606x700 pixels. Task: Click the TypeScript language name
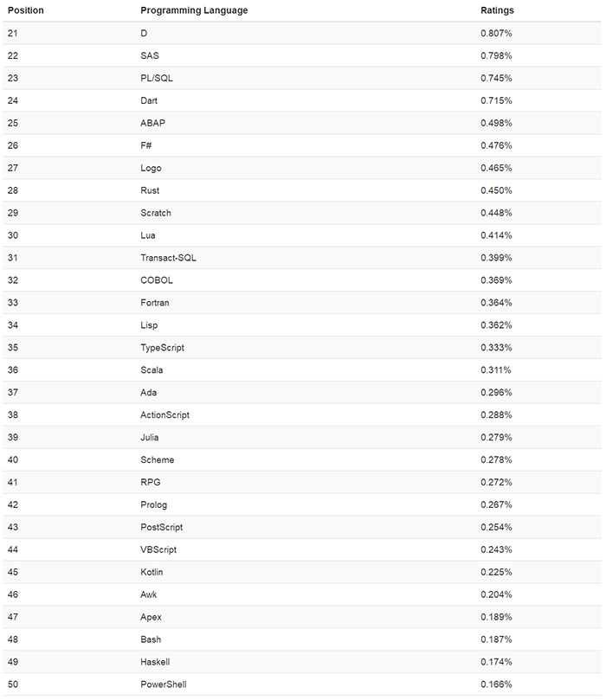162,348
